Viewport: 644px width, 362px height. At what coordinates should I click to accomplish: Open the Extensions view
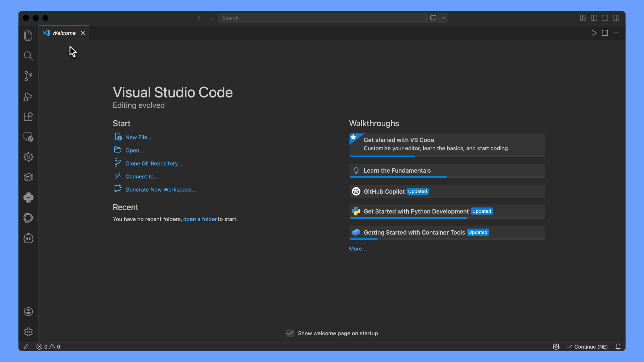[x=28, y=117]
